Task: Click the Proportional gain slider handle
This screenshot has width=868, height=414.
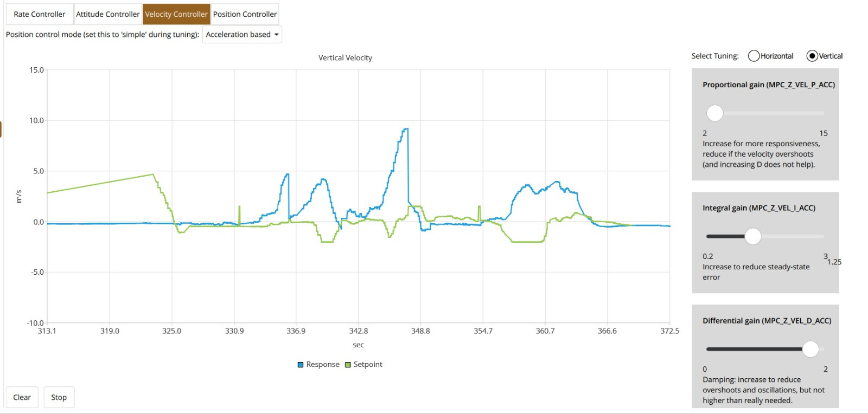Action: click(x=715, y=113)
